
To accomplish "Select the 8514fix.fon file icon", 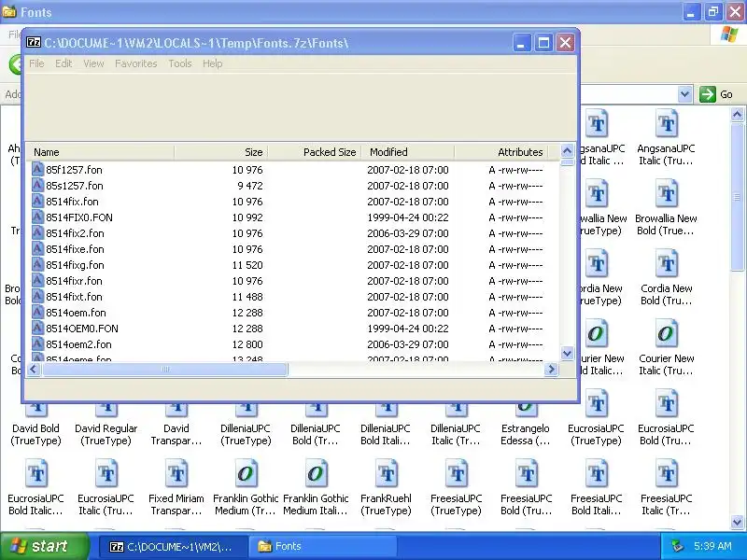I will (x=37, y=201).
